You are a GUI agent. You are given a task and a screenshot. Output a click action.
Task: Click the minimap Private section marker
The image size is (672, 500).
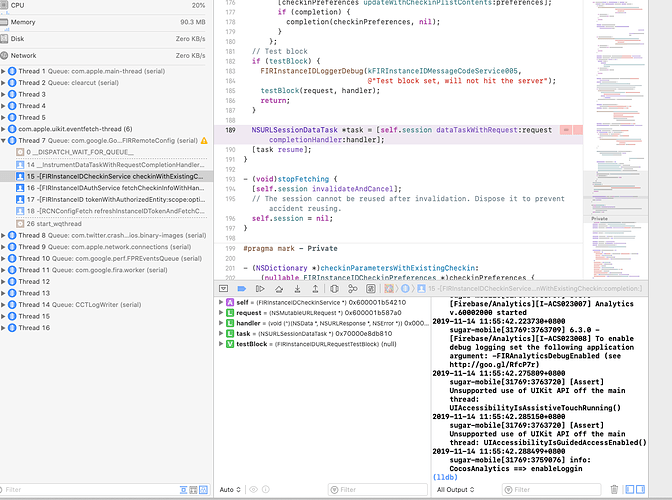(x=600, y=219)
